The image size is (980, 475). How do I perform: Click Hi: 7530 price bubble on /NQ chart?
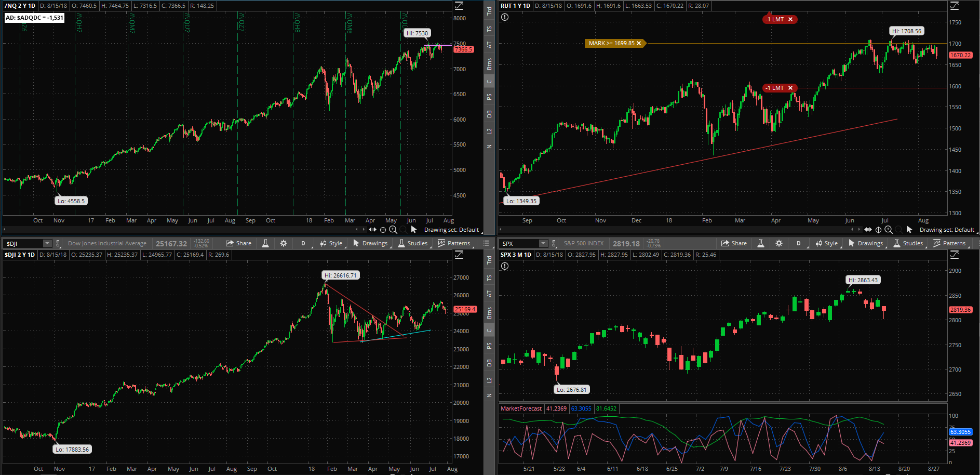tap(417, 33)
